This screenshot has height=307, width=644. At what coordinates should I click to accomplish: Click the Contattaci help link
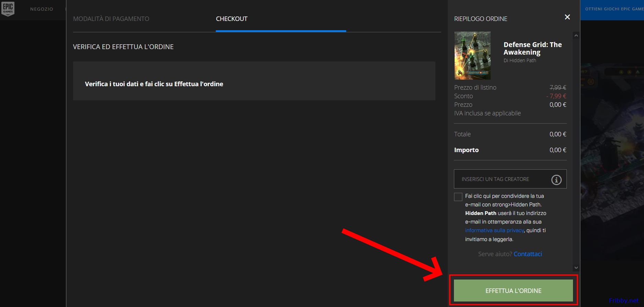(528, 254)
